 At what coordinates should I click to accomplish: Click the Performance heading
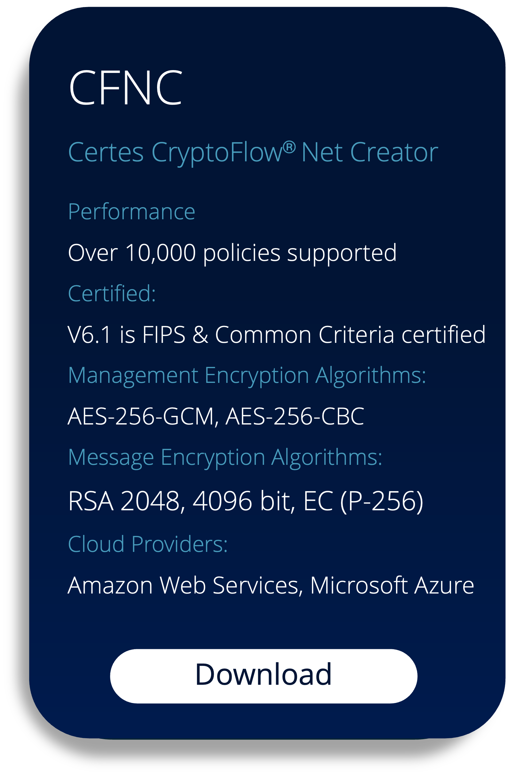point(131,212)
